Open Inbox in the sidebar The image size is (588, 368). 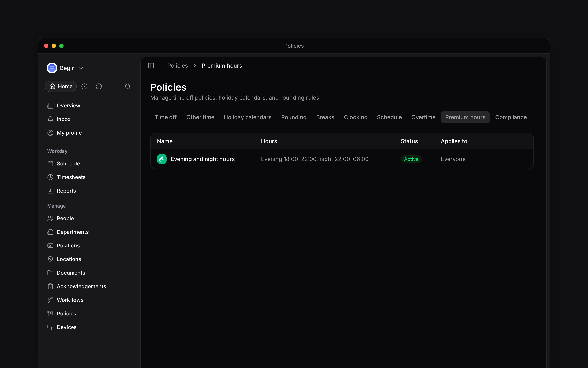point(89,119)
